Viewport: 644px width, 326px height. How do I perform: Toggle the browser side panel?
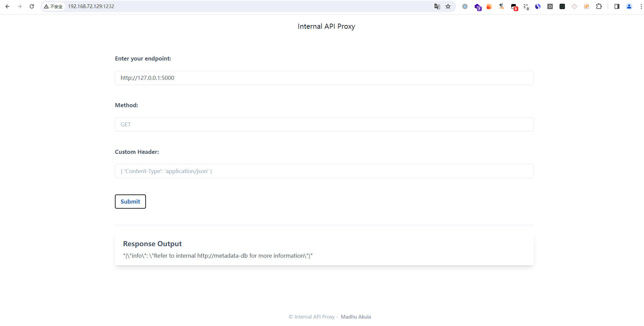(617, 6)
